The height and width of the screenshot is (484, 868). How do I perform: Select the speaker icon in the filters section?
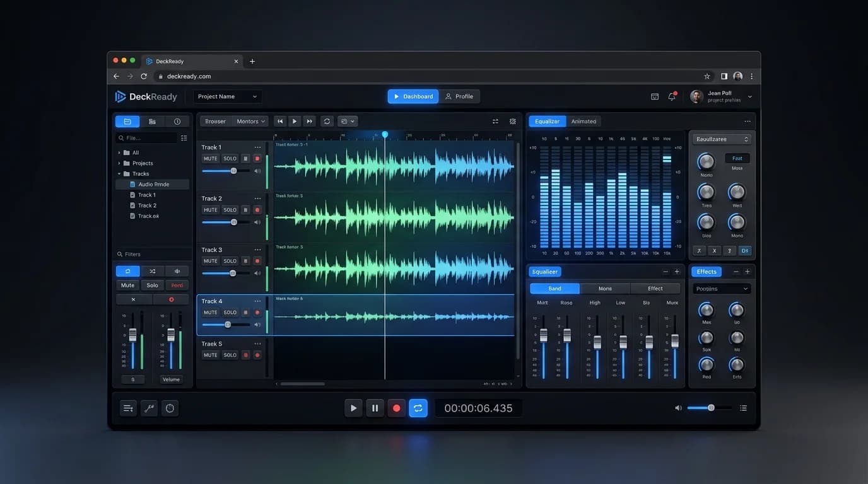tap(177, 270)
